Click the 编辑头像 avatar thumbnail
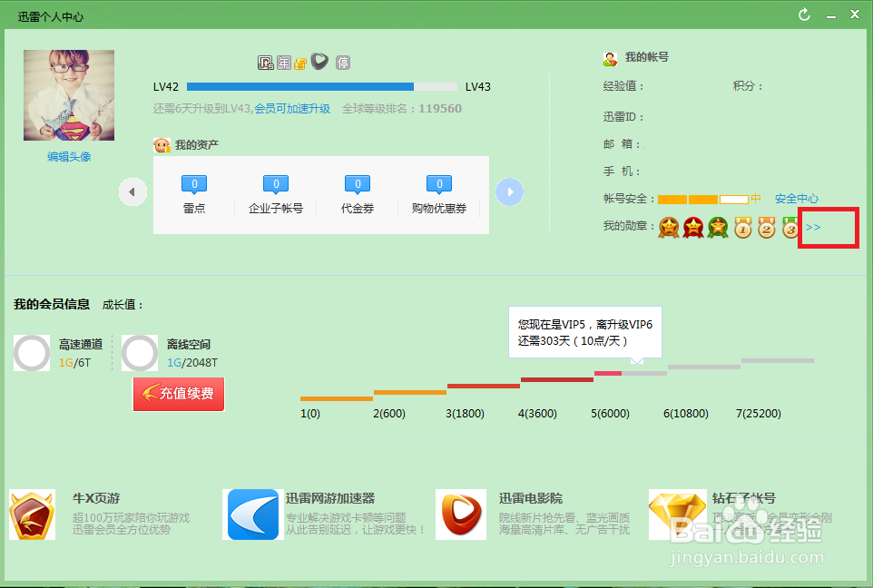873x588 pixels. click(x=68, y=94)
